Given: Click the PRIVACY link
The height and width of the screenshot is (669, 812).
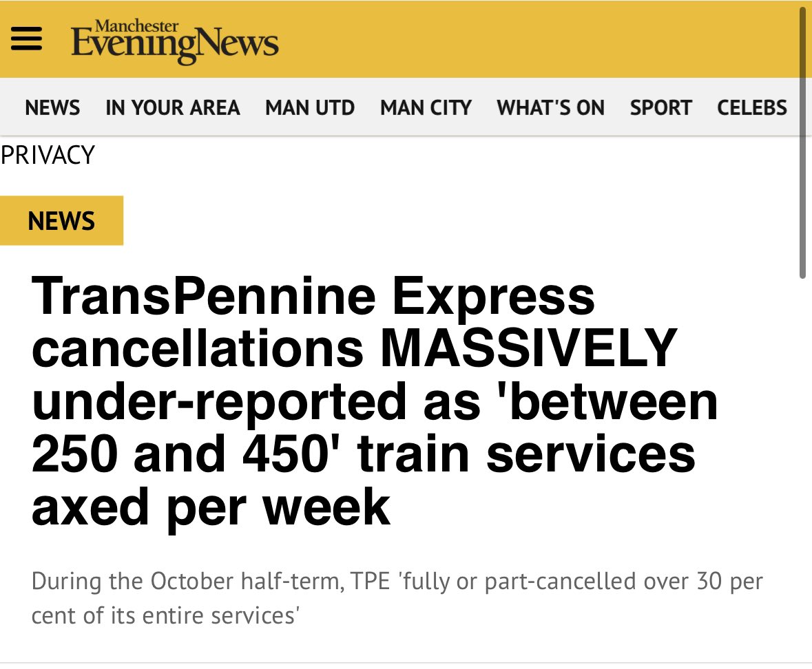Looking at the screenshot, I should (x=48, y=155).
